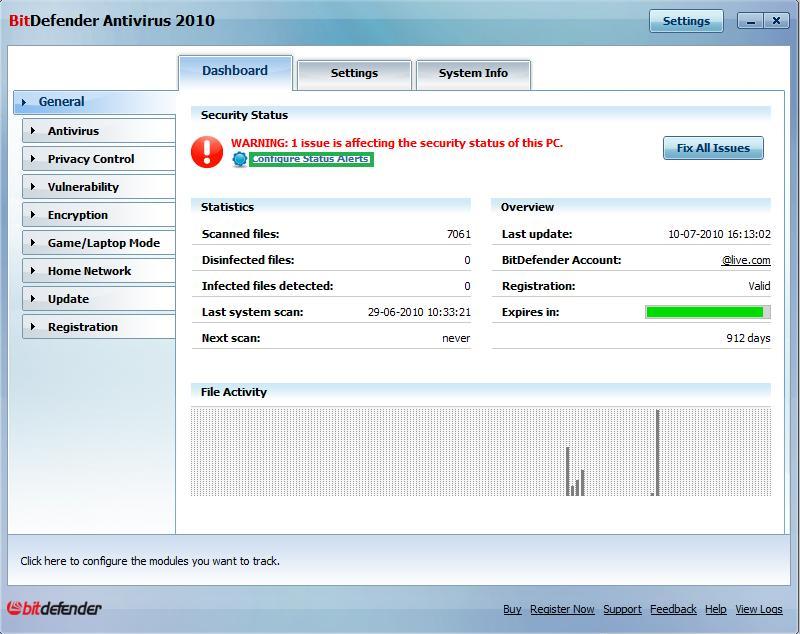Click the Registration status Valid
Screen dimensions: 800x634
tap(759, 286)
